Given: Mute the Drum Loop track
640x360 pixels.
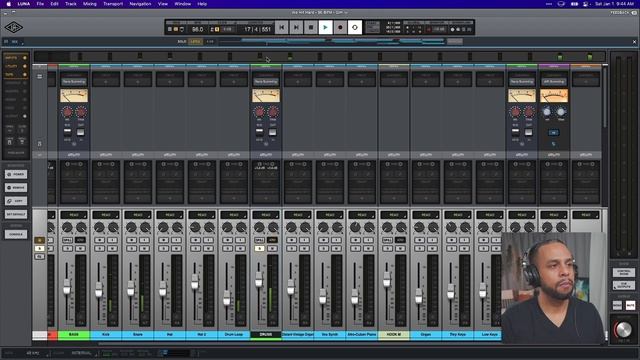Looking at the screenshot, I should pyautogui.click(x=240, y=248).
